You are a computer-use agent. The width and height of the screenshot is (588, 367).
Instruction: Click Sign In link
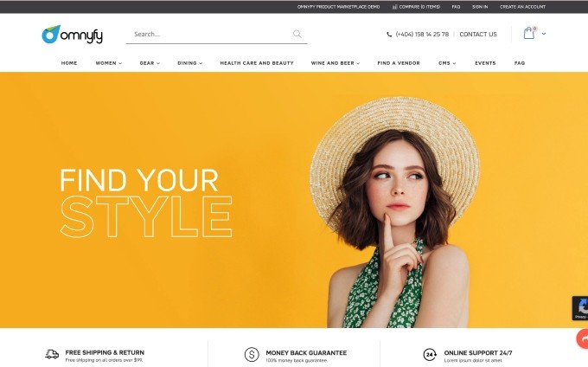(480, 7)
